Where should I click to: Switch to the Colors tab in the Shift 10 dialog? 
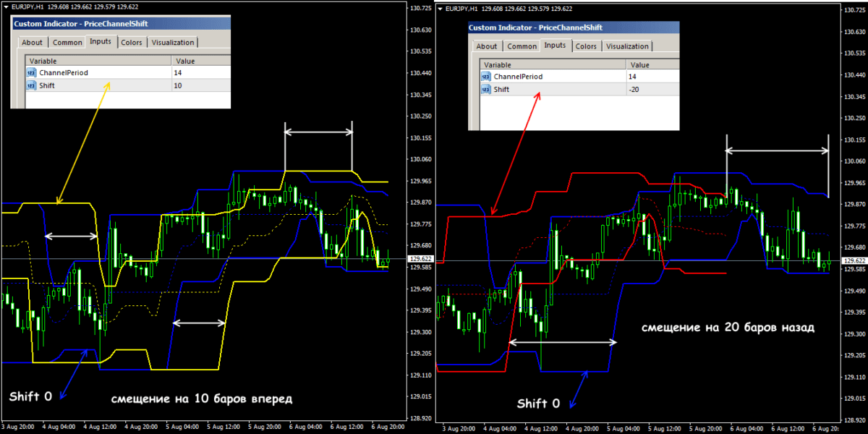coord(131,43)
